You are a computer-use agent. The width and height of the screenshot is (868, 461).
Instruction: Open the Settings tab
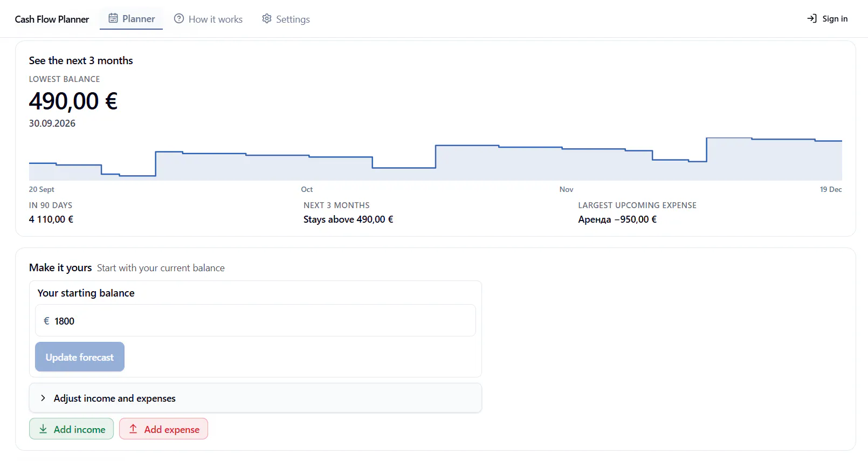[286, 19]
